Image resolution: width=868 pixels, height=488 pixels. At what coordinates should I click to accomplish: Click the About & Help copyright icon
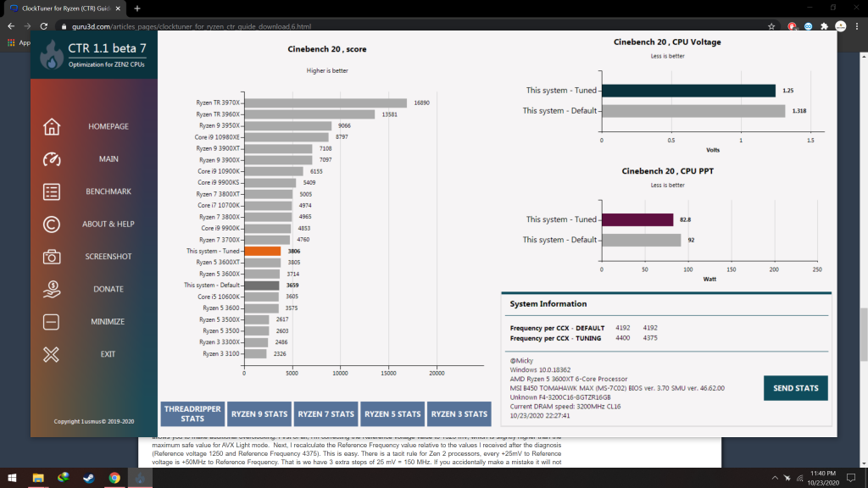coord(52,224)
